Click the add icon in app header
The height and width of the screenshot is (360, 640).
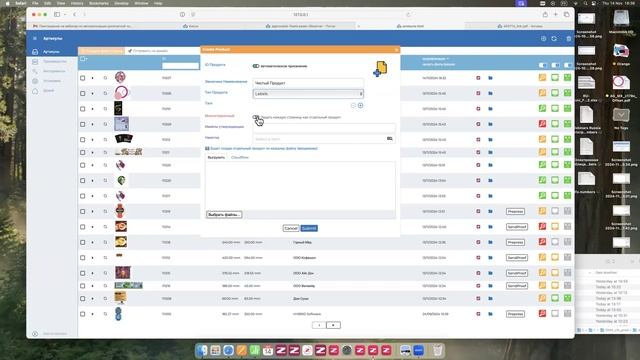pyautogui.click(x=543, y=38)
